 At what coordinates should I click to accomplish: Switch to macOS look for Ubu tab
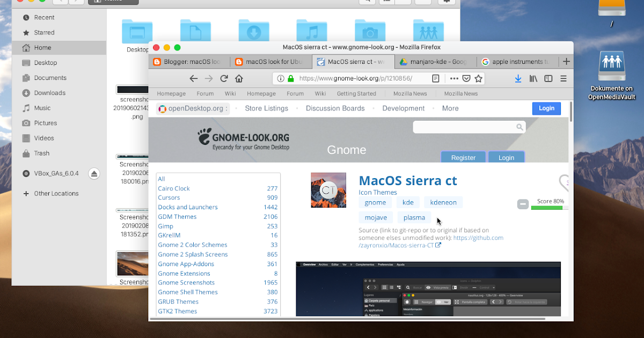(x=271, y=62)
